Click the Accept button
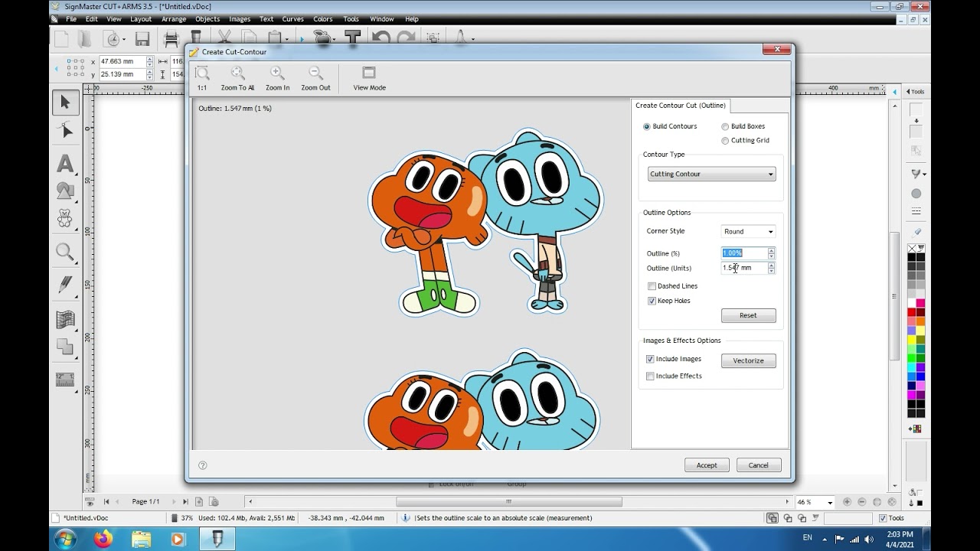 [707, 465]
